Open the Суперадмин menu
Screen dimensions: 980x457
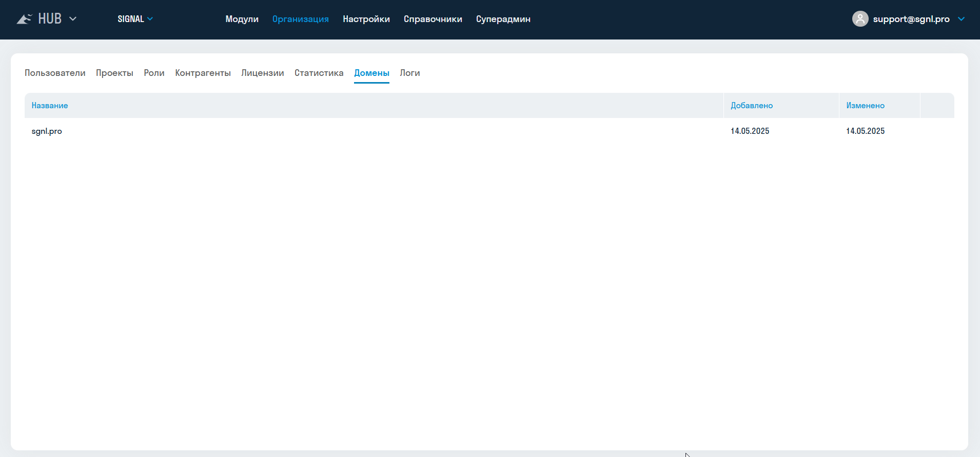(503, 19)
